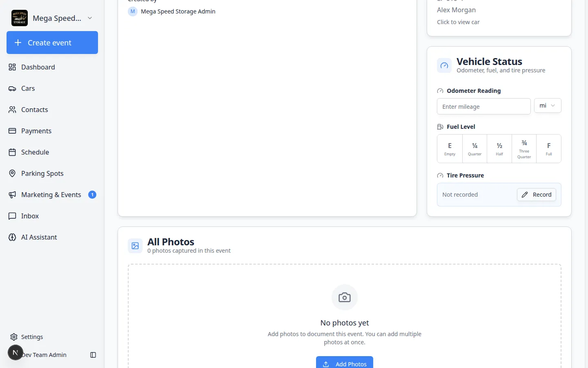Click the Payments credit card icon
This screenshot has width=588, height=368.
coord(12,131)
